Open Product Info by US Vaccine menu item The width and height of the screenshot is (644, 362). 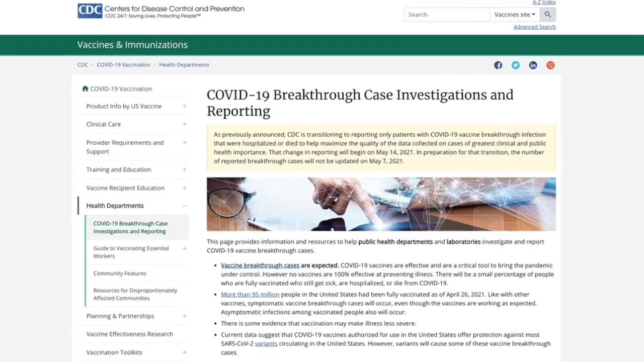coord(124,106)
